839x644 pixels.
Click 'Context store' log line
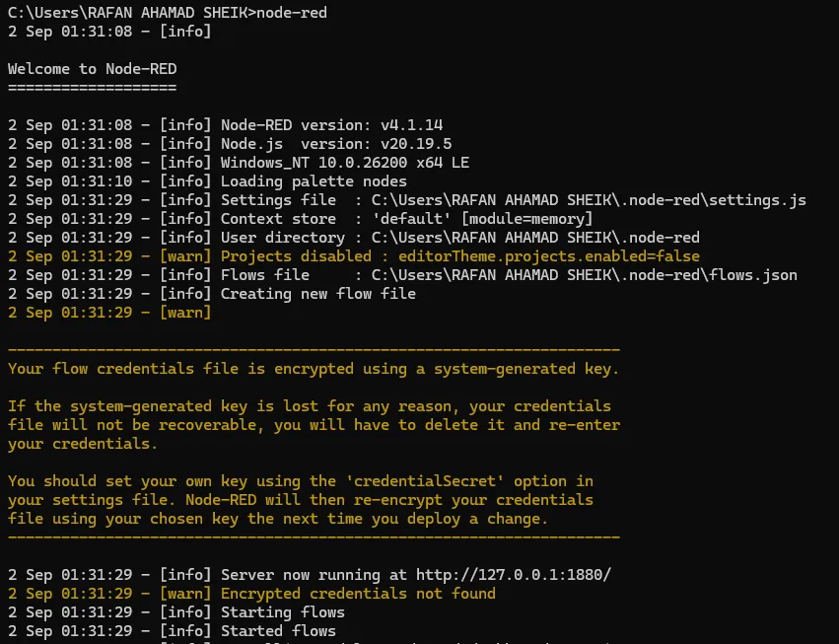click(300, 219)
